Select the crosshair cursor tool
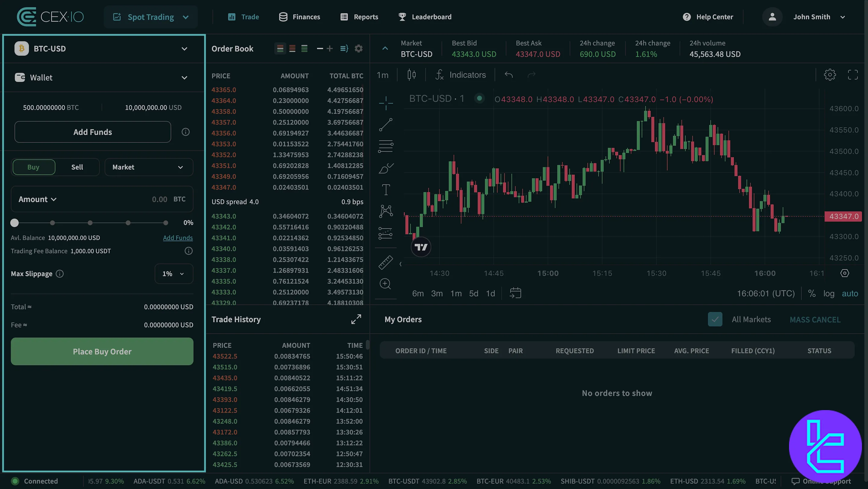 point(386,103)
